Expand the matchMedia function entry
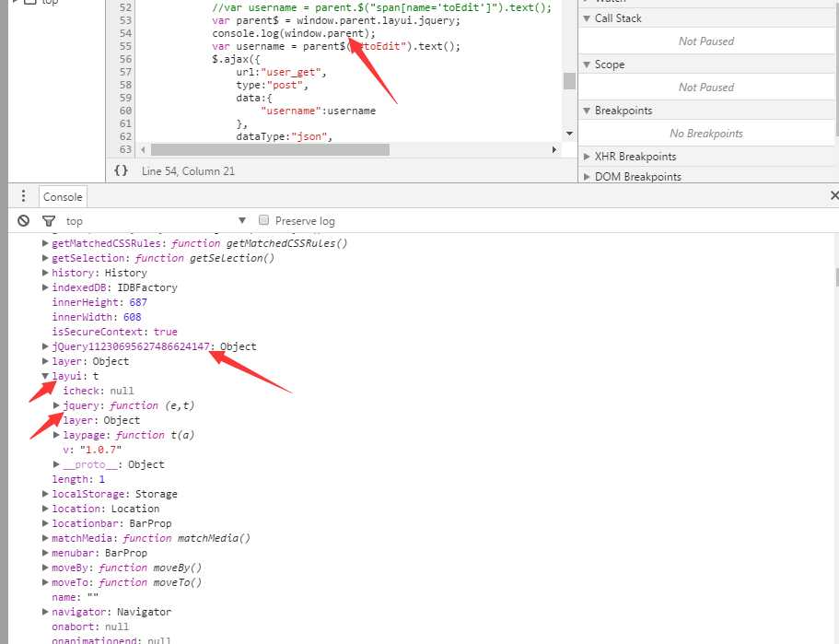This screenshot has height=644, width=839. 45,538
